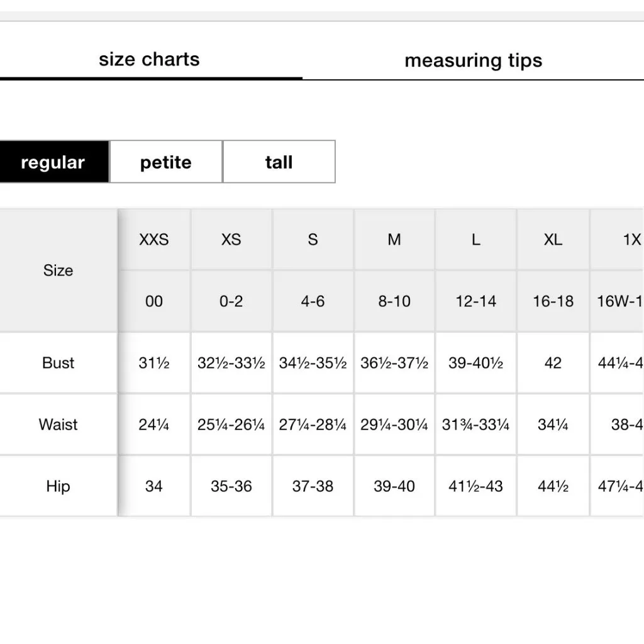Screen dimensions: 644x644
Task: Select the petite size option
Action: [x=165, y=162]
